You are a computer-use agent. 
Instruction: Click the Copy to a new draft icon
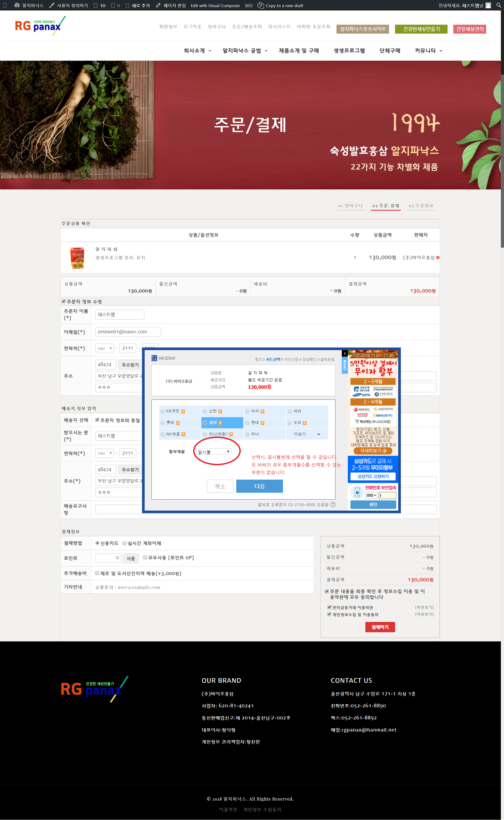260,5
